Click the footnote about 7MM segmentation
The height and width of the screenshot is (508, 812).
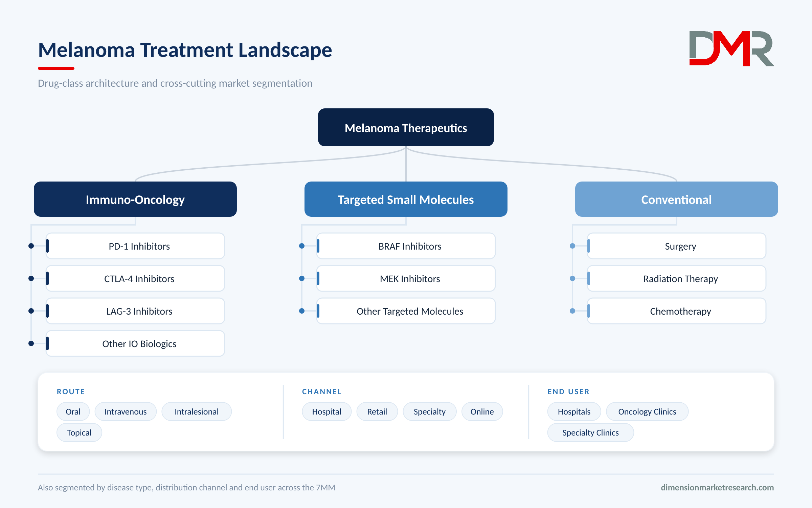tap(186, 487)
